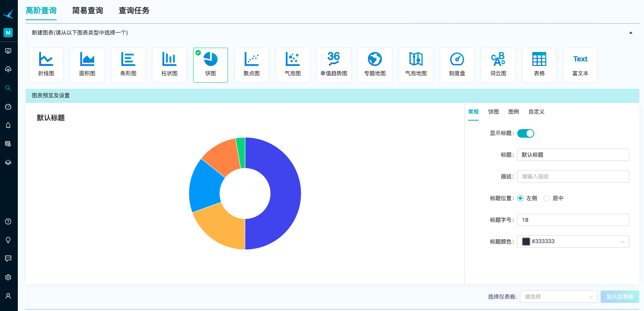The image size is (644, 311).
Task: Pick the 气泡图 bubble chart type
Action: pos(293,65)
